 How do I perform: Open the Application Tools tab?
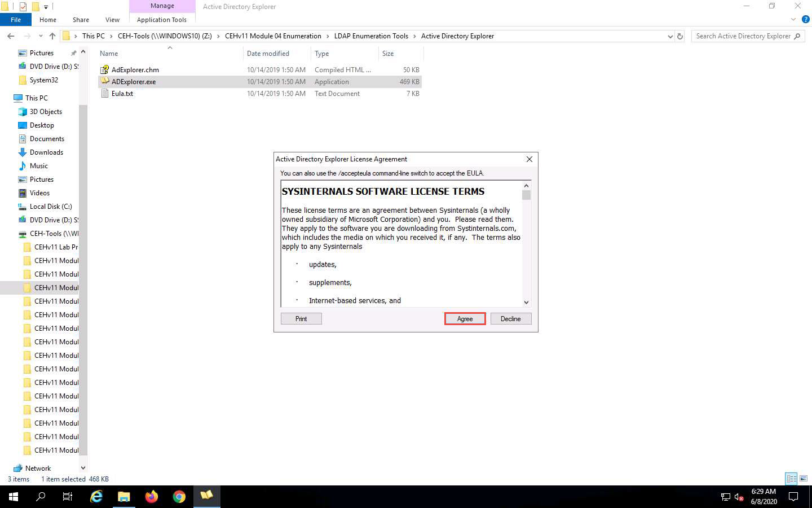click(x=162, y=20)
